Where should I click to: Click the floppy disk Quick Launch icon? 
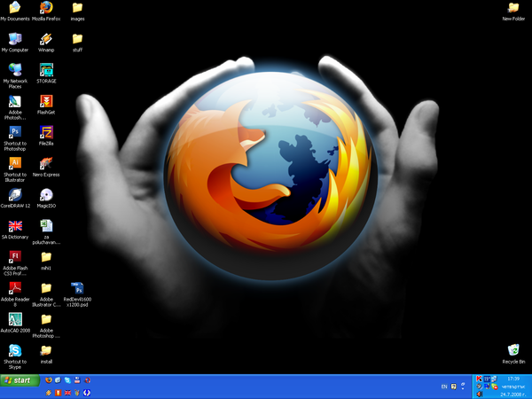point(77,380)
